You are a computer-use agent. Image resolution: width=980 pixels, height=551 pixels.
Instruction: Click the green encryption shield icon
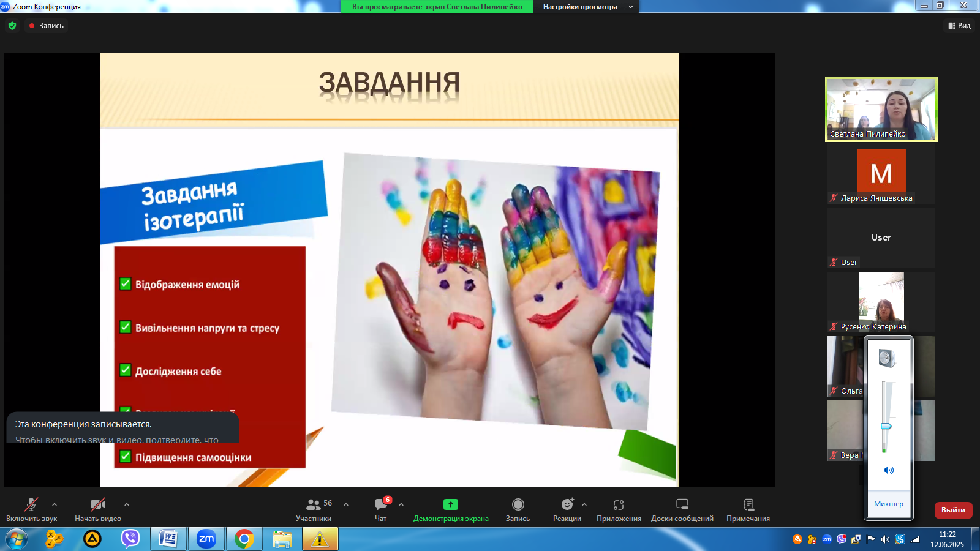12,26
